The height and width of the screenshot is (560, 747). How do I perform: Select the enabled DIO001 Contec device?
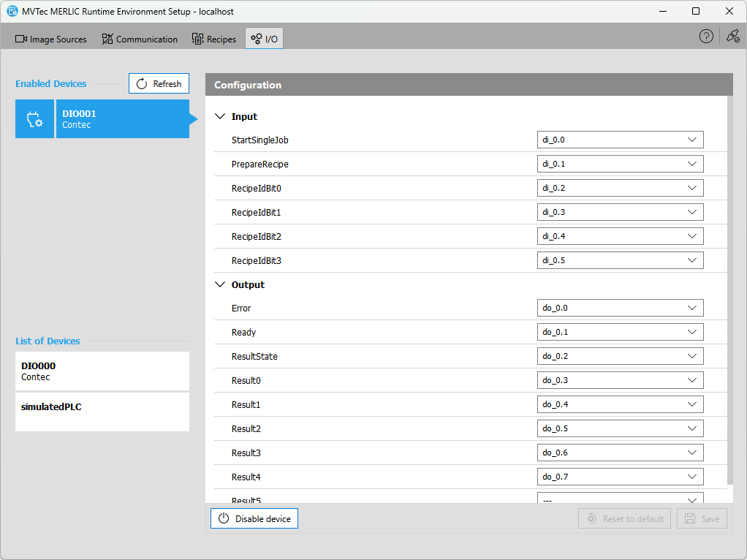click(x=121, y=119)
